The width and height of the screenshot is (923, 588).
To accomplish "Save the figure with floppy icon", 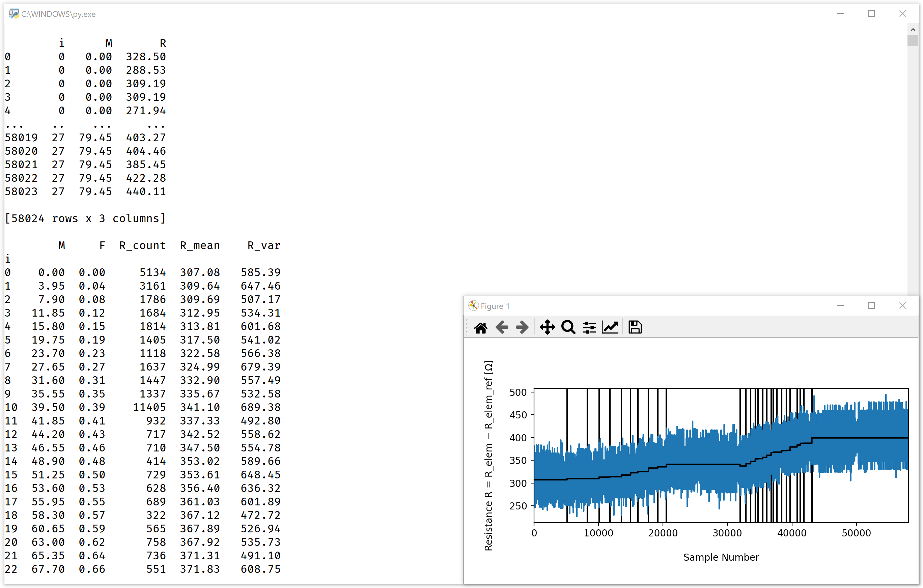I will click(635, 327).
